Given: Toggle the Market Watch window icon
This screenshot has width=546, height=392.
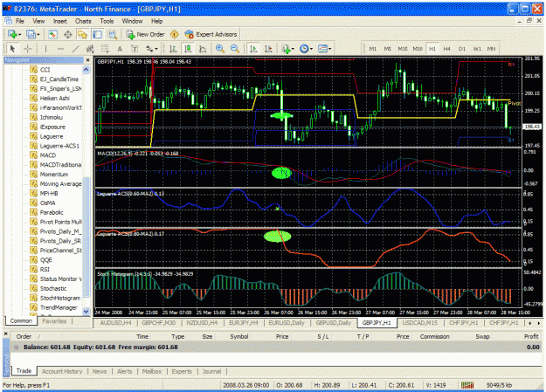Looking at the screenshot, I should (52, 34).
